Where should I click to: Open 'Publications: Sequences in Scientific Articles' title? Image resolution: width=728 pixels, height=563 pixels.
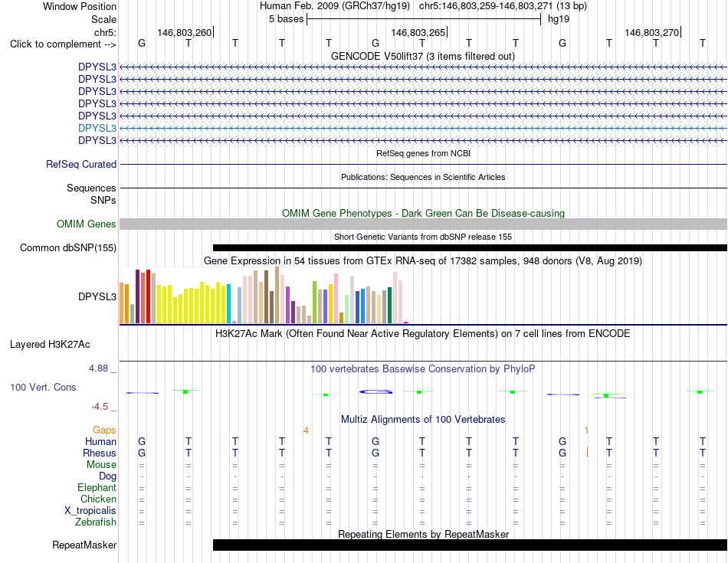[x=423, y=177]
